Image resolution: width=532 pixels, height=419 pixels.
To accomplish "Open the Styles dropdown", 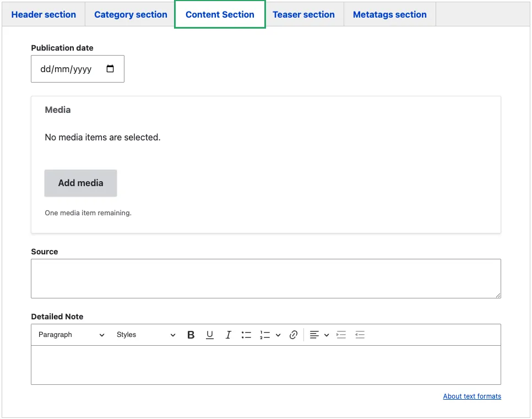I will point(146,335).
